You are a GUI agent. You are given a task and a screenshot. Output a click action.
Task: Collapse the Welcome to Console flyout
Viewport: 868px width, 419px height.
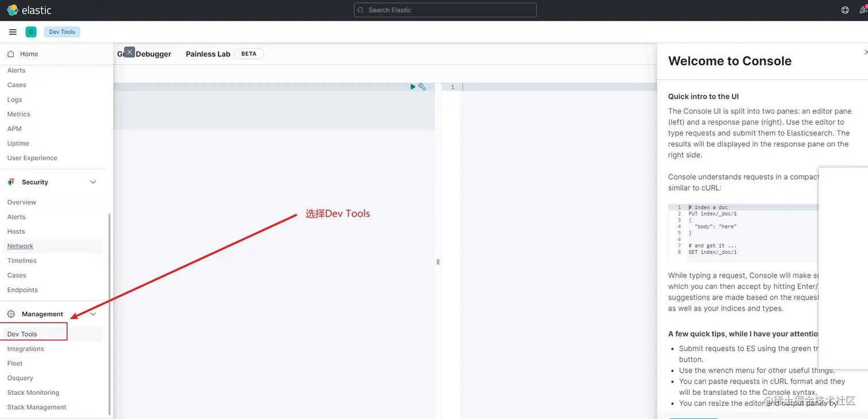tap(865, 52)
